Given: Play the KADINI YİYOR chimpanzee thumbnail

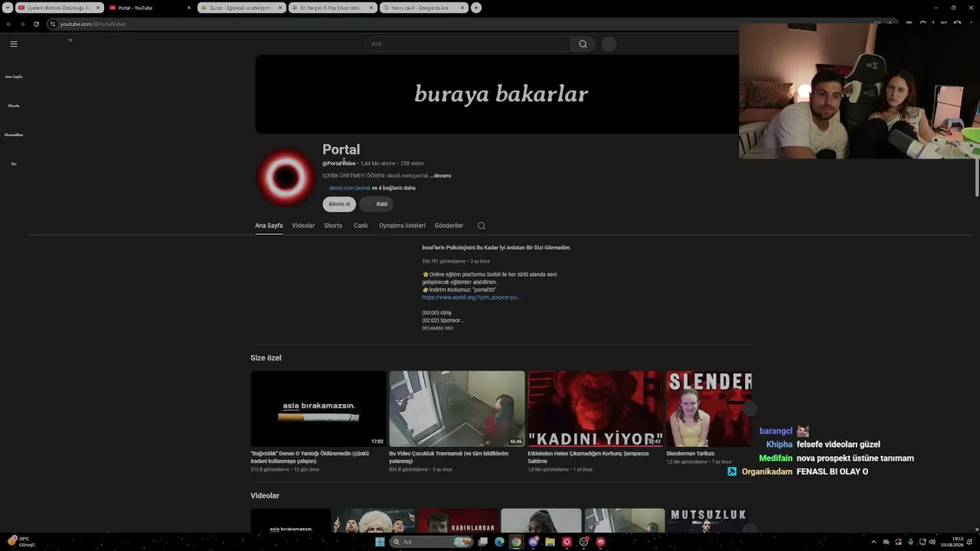Looking at the screenshot, I should [596, 409].
